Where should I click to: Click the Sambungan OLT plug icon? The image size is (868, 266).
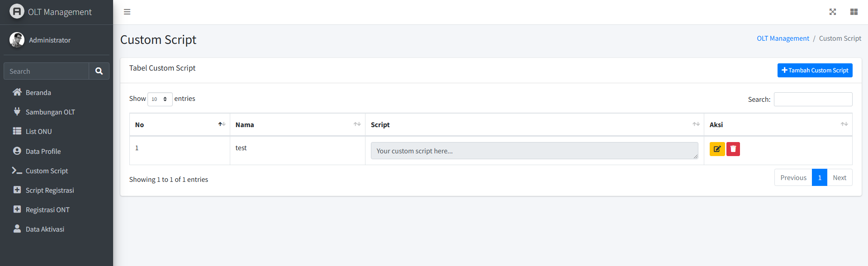(17, 111)
